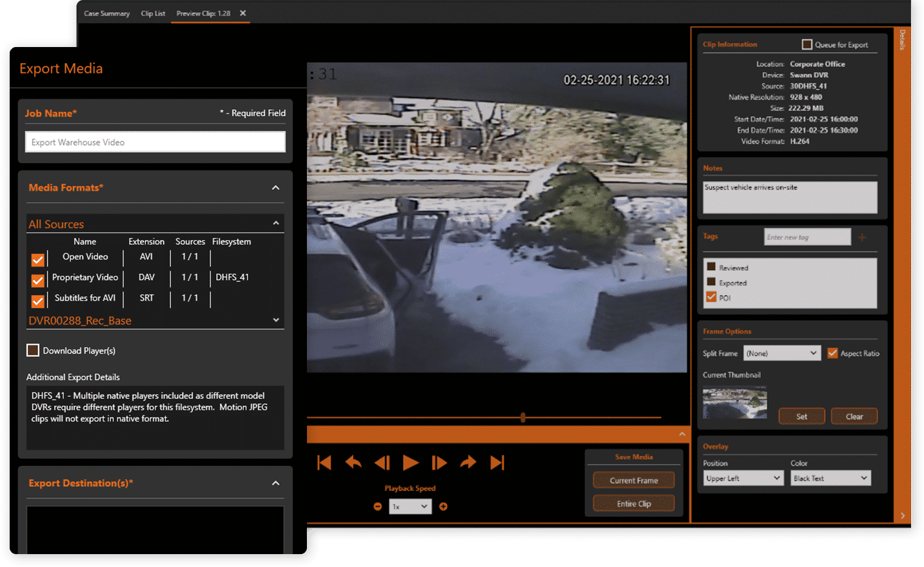The height and width of the screenshot is (567, 924).
Task: Change the Overlay Position from Upper Left
Action: [x=743, y=477]
